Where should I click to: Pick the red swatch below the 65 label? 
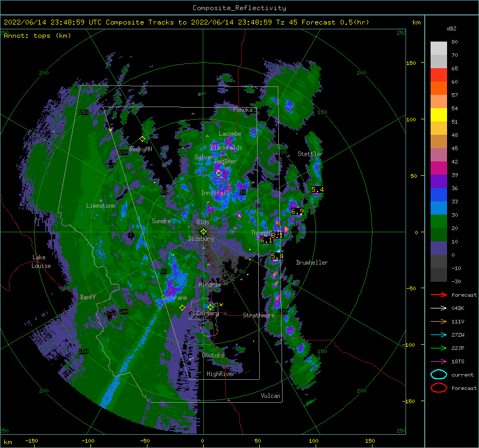point(439,75)
